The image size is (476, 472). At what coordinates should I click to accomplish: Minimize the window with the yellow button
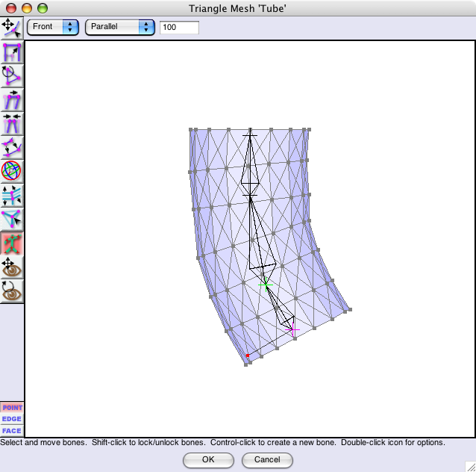pyautogui.click(x=27, y=8)
